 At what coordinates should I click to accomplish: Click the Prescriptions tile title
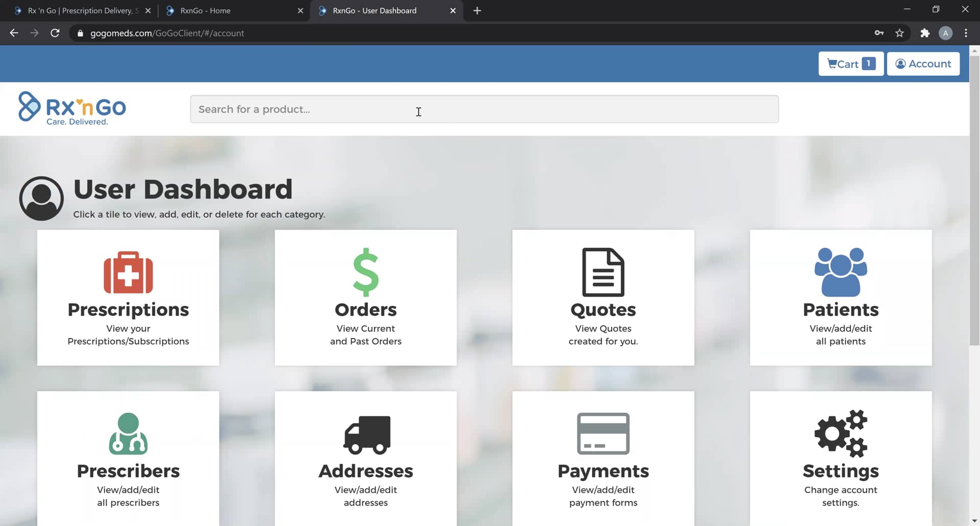[128, 309]
